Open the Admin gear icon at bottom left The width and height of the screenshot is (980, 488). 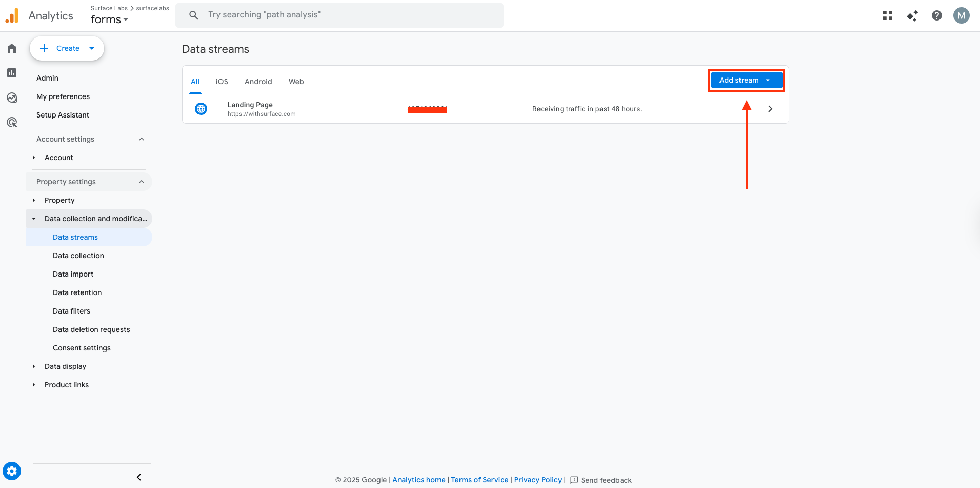(x=12, y=471)
